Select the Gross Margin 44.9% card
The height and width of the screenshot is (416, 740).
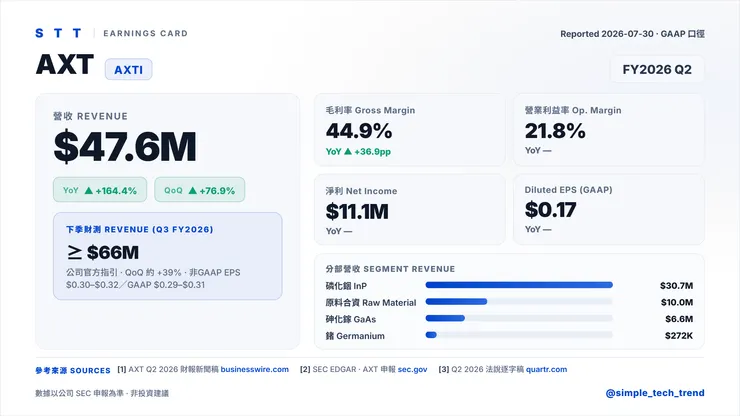tap(410, 130)
